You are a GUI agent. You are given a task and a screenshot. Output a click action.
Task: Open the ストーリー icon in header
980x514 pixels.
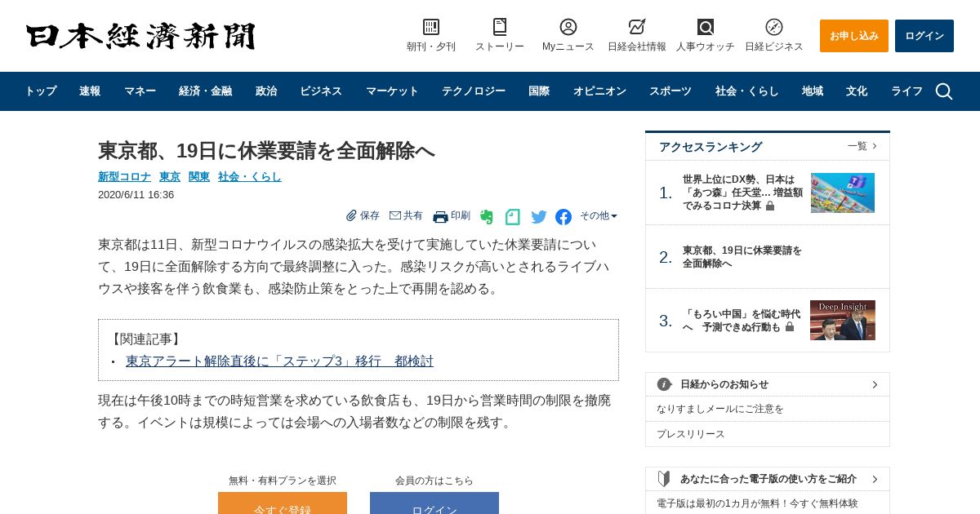pyautogui.click(x=500, y=27)
